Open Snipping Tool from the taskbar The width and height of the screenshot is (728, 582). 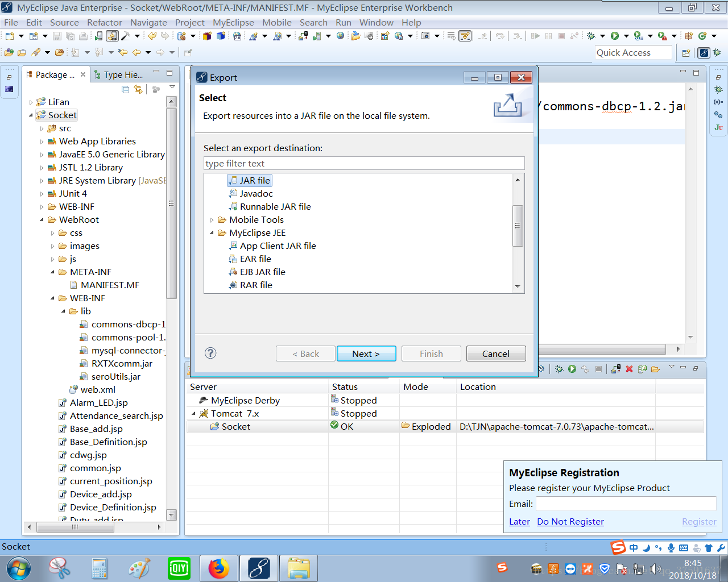[60, 568]
